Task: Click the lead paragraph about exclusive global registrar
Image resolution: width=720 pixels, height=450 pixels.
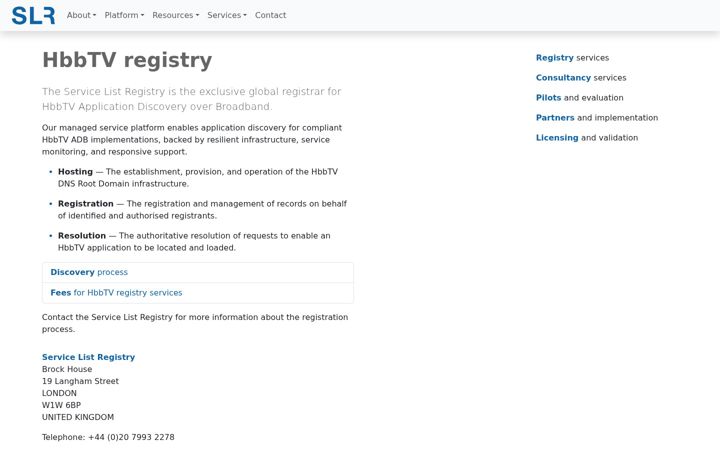Action: tap(191, 99)
